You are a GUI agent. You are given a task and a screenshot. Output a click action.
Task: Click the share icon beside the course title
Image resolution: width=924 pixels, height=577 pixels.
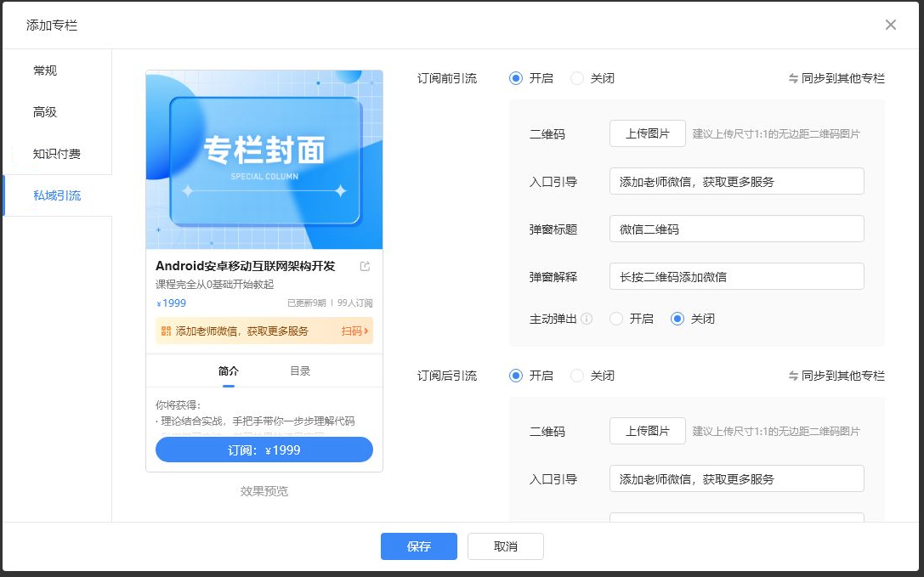(x=366, y=267)
